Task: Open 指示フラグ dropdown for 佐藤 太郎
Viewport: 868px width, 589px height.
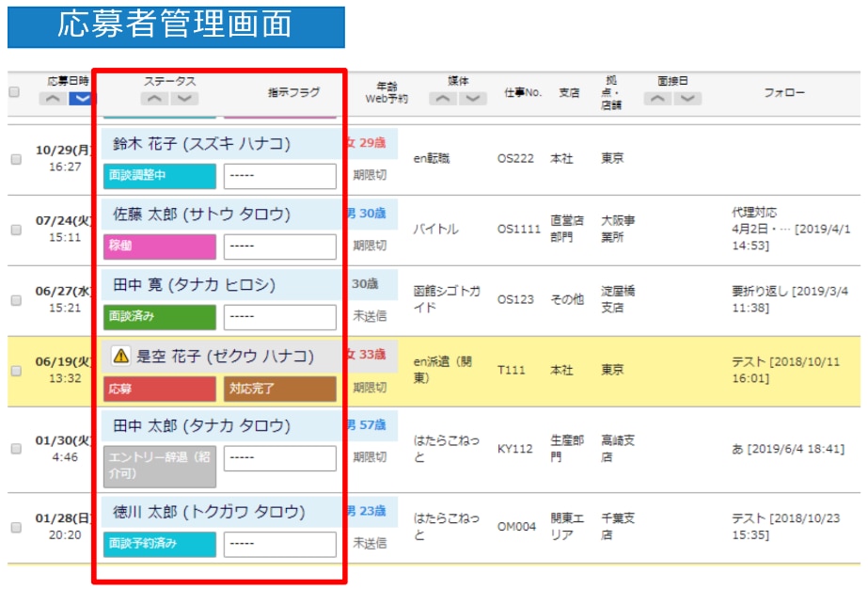Action: coord(279,247)
